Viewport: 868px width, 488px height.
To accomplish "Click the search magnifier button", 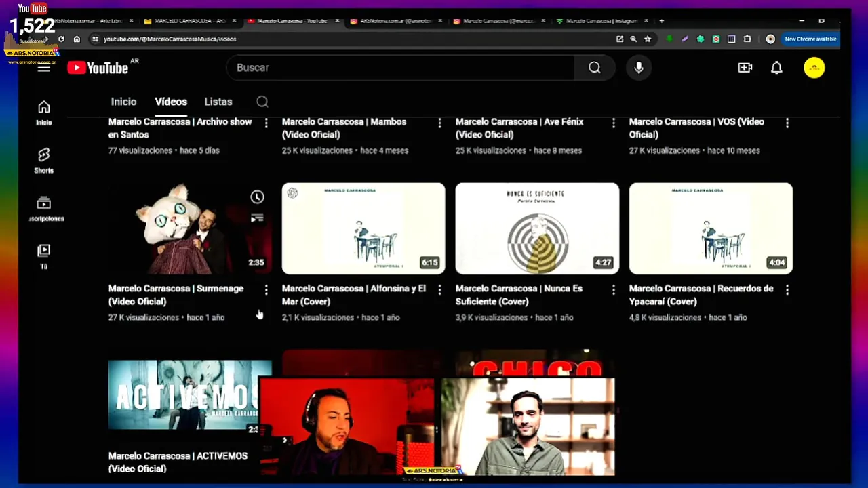I will [595, 68].
